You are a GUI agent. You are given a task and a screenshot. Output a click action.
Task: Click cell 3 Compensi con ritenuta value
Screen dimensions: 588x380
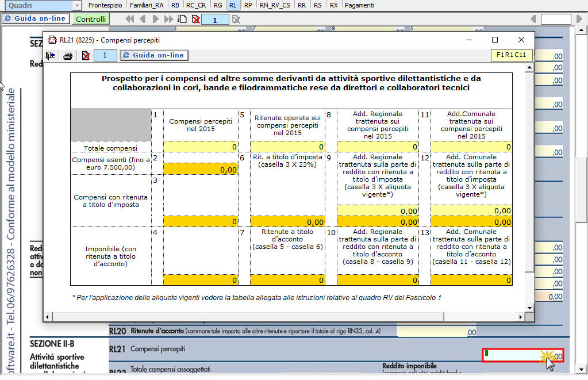click(x=201, y=221)
